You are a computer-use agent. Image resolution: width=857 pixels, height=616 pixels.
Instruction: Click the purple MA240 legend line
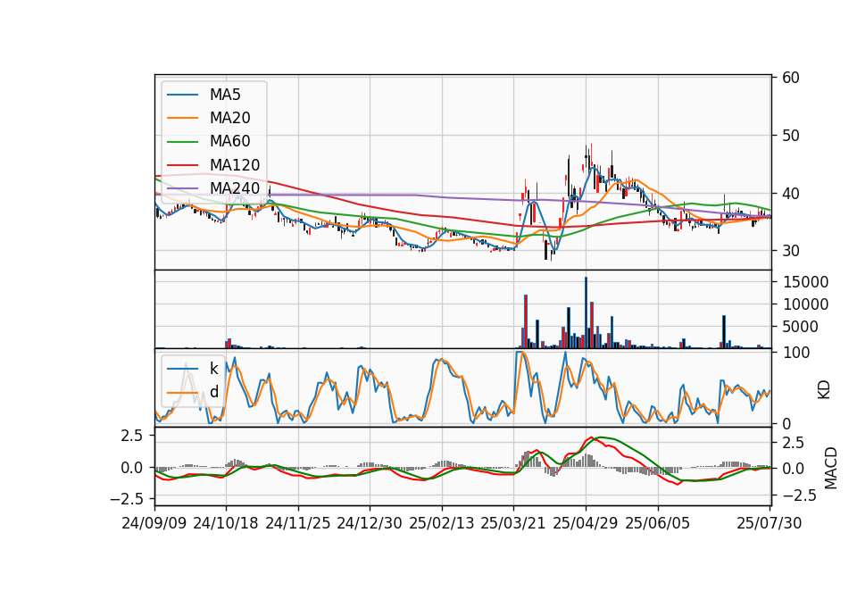pyautogui.click(x=183, y=188)
